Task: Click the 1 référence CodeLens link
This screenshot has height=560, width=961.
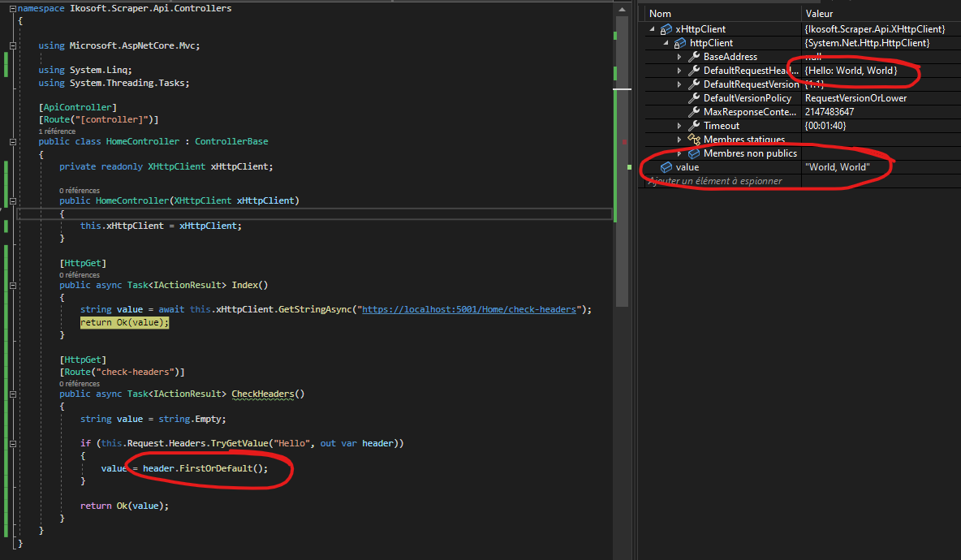Action: point(57,131)
